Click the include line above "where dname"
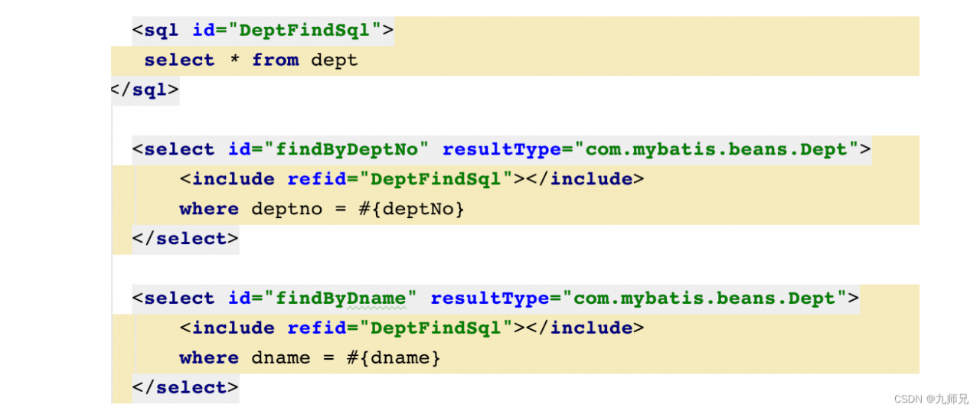The height and width of the screenshot is (411, 980). pyautogui.click(x=411, y=328)
